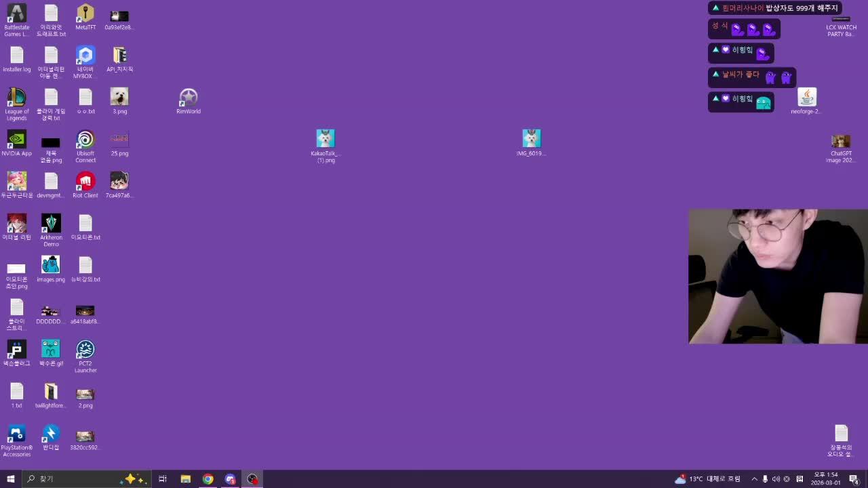Open the API_치지직 folder

click(119, 59)
